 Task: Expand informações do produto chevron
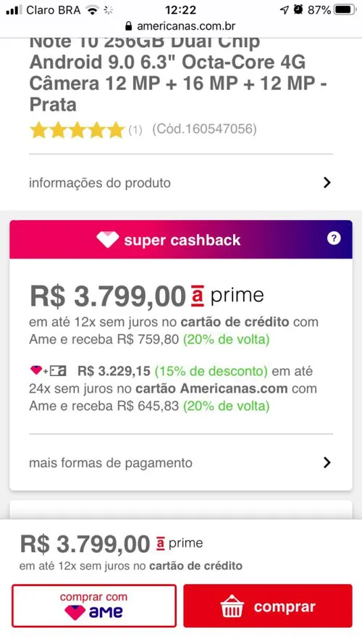pos(327,183)
